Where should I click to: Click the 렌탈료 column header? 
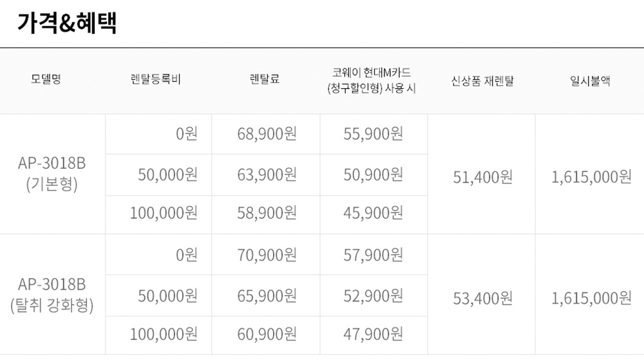[265, 81]
